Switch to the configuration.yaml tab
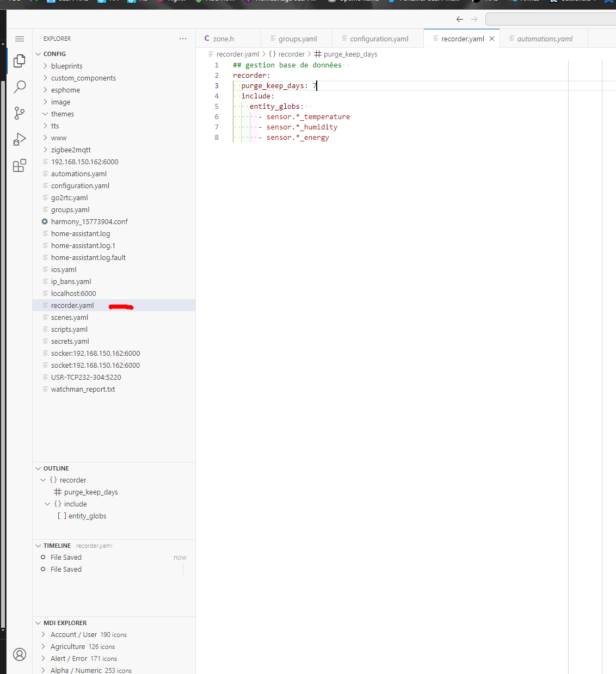This screenshot has width=616, height=674. point(379,39)
